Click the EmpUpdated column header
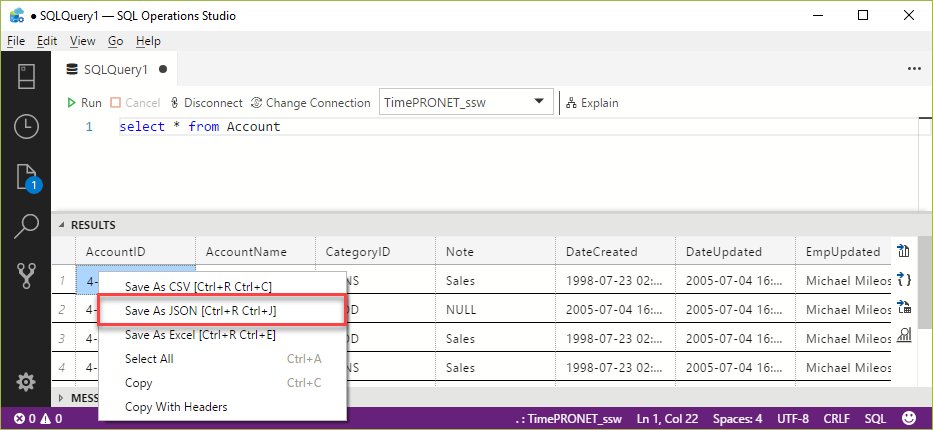Image resolution: width=933 pixels, height=430 pixels. (844, 252)
